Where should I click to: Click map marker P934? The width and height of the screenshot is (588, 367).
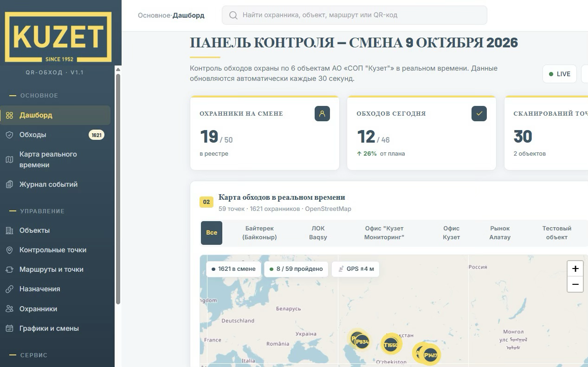(362, 342)
